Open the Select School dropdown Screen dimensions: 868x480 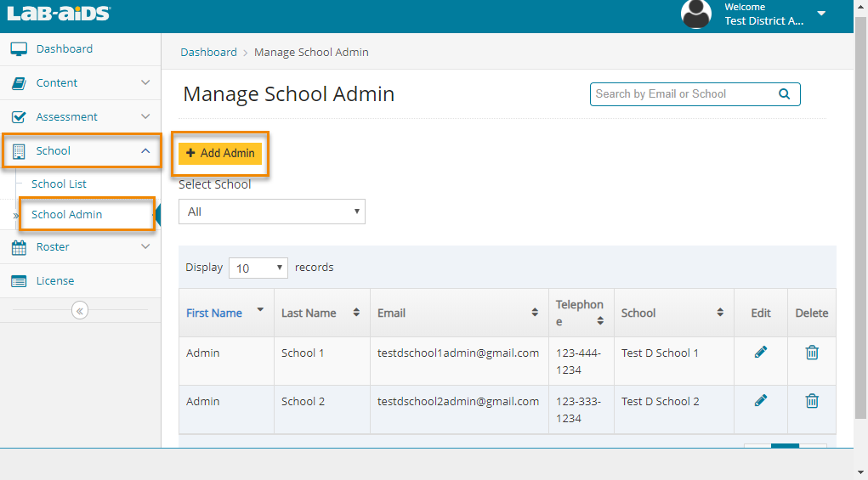tap(272, 212)
